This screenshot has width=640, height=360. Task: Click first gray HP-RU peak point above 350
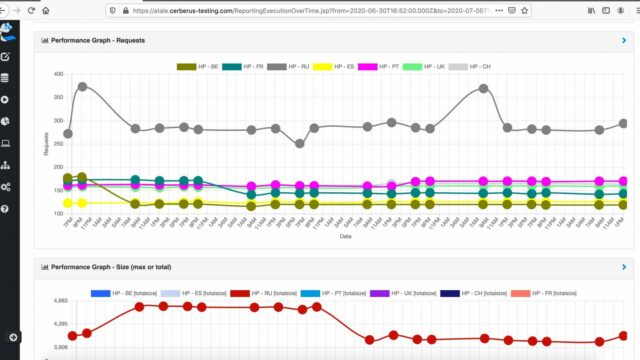(82, 87)
